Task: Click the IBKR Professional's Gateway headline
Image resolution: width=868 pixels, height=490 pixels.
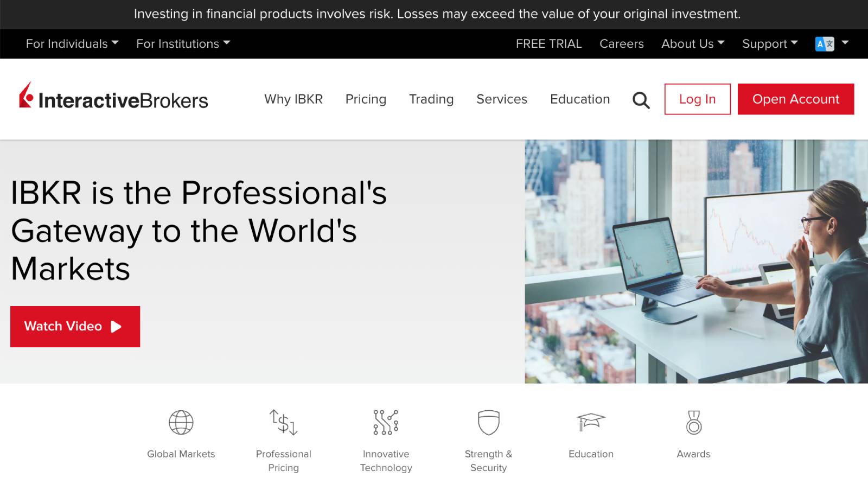Action: [x=199, y=231]
